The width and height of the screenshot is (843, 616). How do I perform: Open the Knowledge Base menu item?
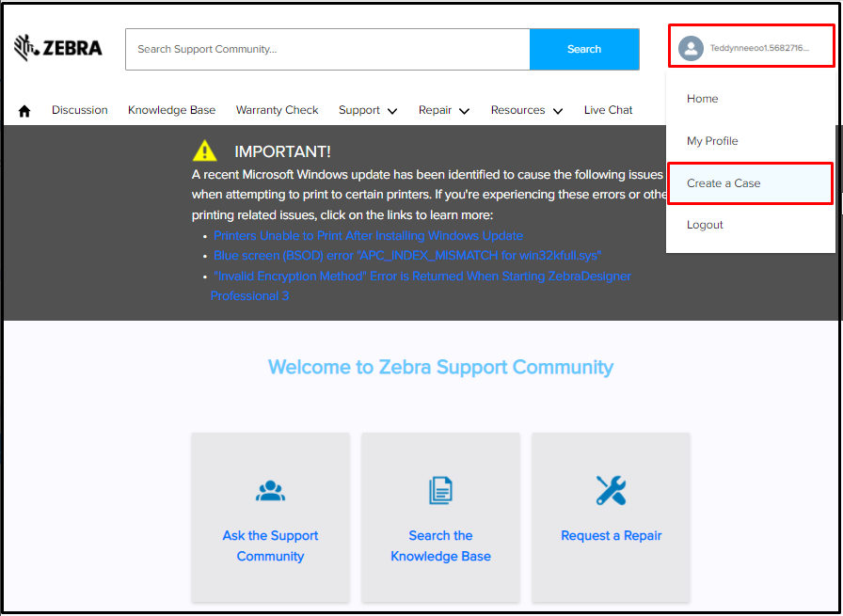pos(171,110)
